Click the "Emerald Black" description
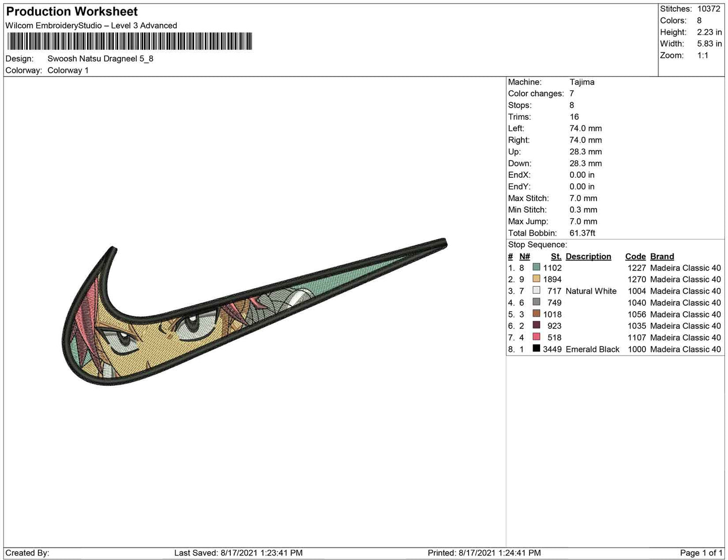Image resolution: width=728 pixels, height=560 pixels. pyautogui.click(x=592, y=349)
